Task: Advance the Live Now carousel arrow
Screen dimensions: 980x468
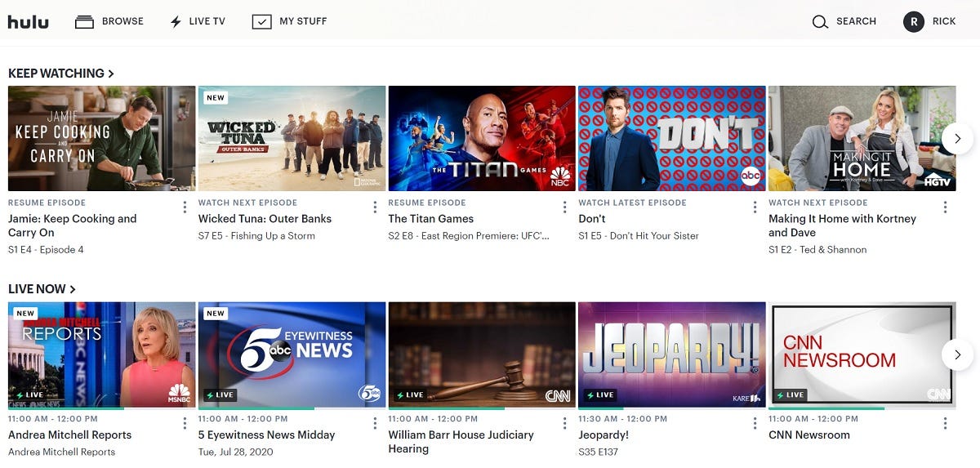Action: coord(957,354)
